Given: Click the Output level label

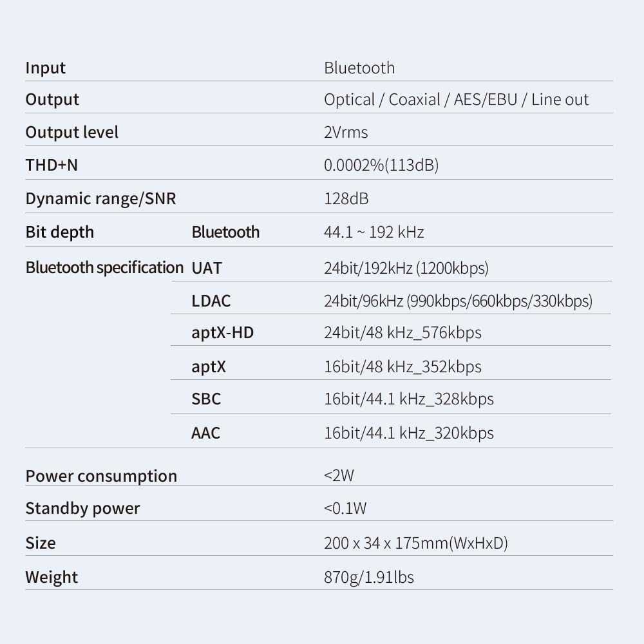Looking at the screenshot, I should pyautogui.click(x=72, y=132).
